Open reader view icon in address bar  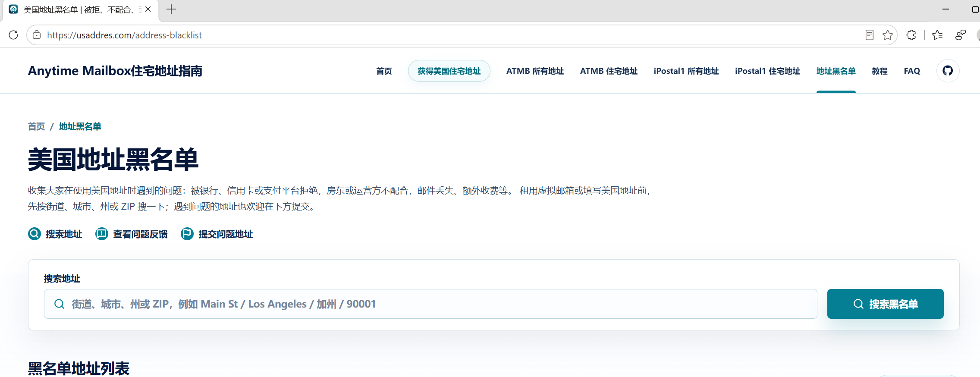tap(870, 35)
